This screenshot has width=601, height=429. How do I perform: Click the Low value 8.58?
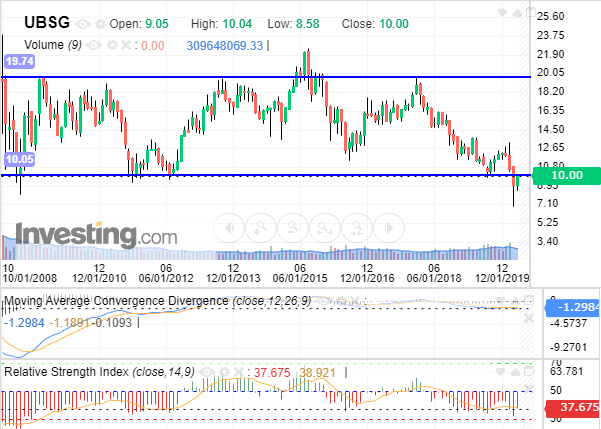tap(307, 24)
